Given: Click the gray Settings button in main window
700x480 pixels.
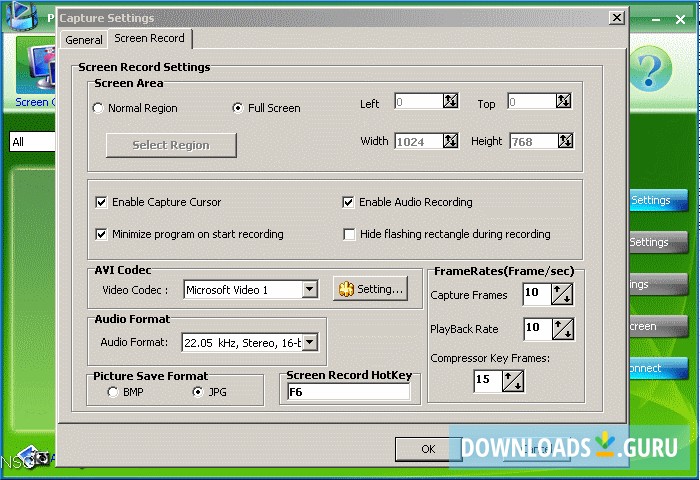Looking at the screenshot, I should pos(657,242).
